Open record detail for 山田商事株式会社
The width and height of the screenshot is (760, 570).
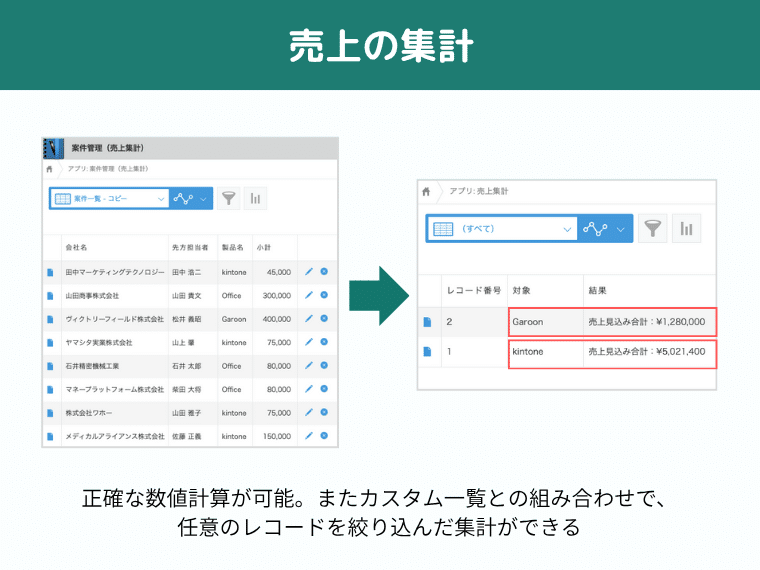pyautogui.click(x=50, y=296)
